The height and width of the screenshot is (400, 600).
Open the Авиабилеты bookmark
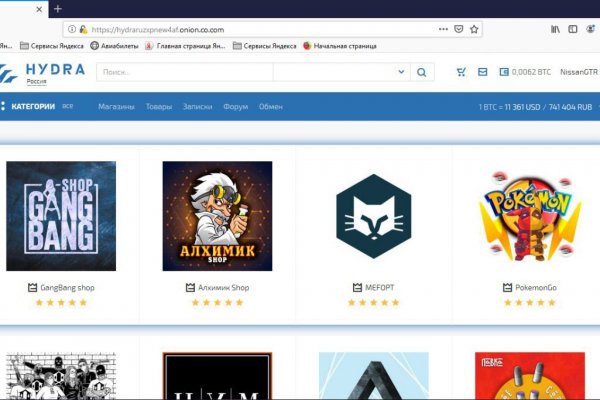(x=103, y=45)
